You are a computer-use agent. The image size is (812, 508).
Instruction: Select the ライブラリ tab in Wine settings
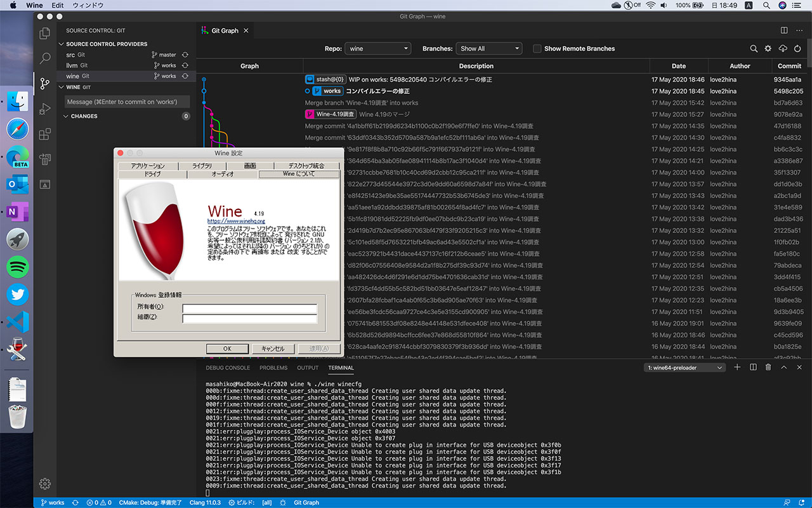202,166
